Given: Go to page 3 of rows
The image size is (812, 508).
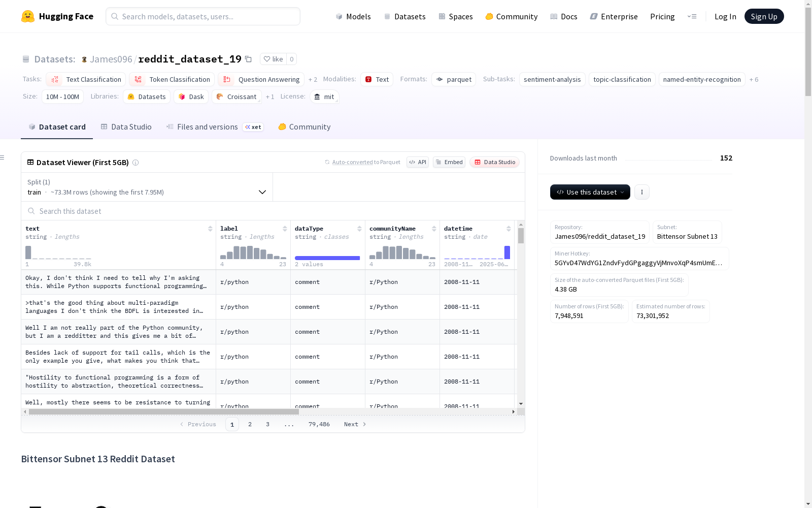Looking at the screenshot, I should pyautogui.click(x=267, y=424).
